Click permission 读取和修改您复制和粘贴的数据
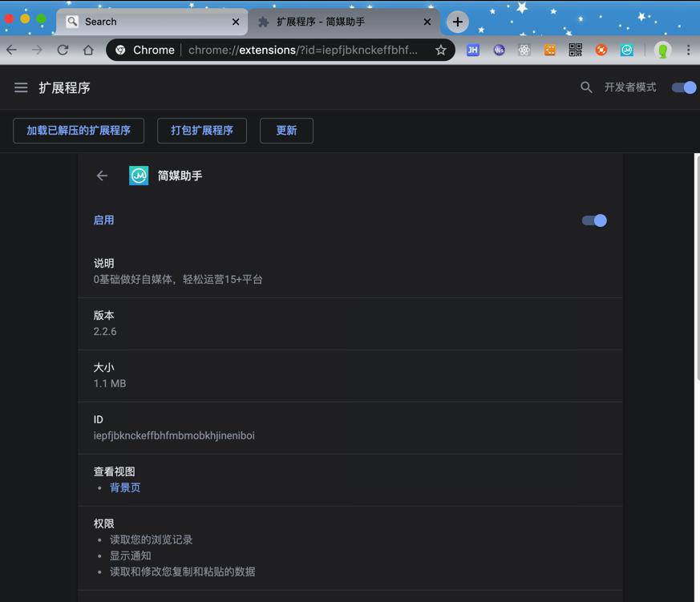This screenshot has width=700, height=602. point(183,572)
